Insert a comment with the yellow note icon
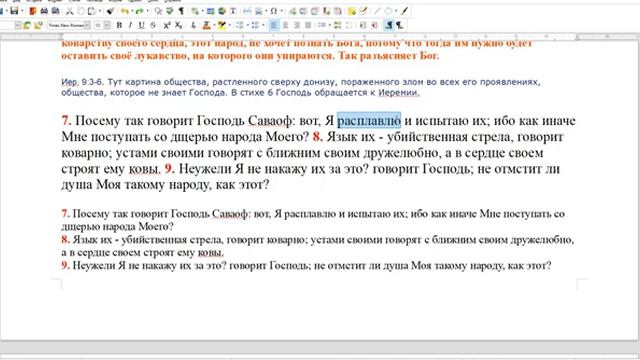 click(x=352, y=11)
